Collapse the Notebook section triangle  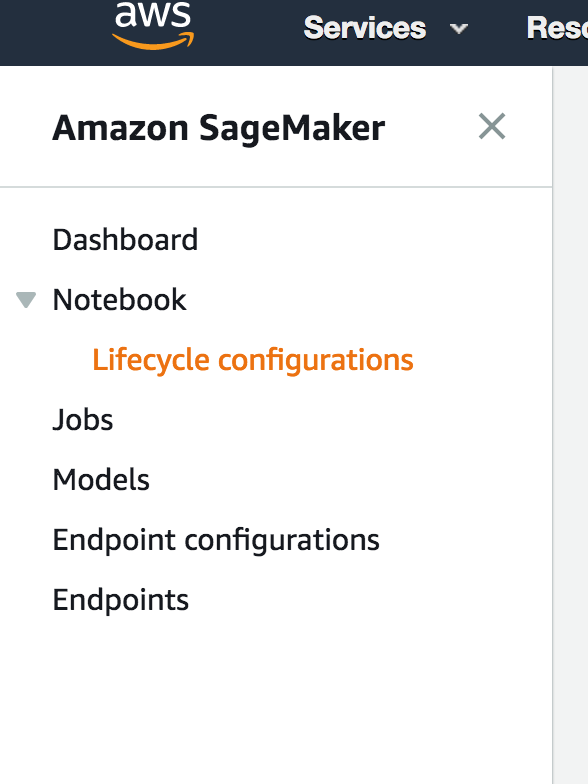26,300
